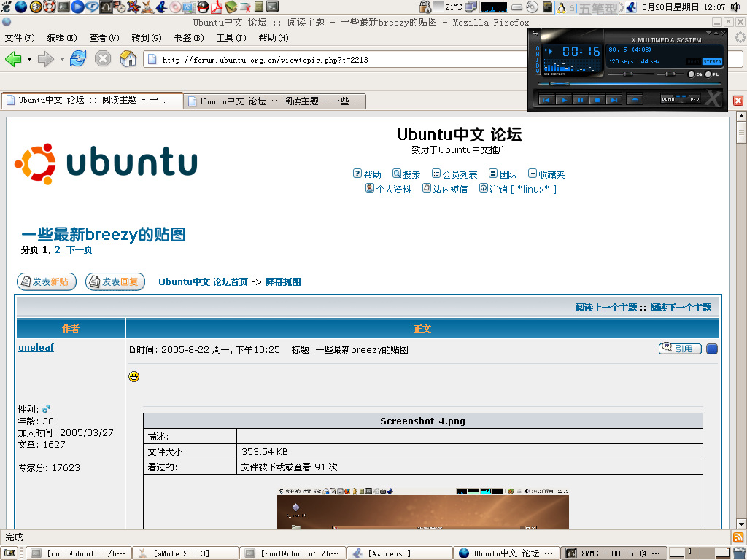
Task: Open the 工具 menu
Action: pyautogui.click(x=231, y=38)
